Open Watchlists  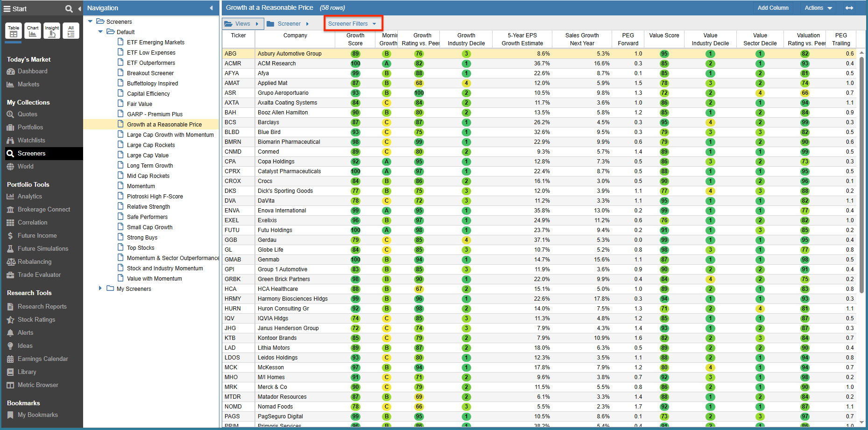click(31, 141)
